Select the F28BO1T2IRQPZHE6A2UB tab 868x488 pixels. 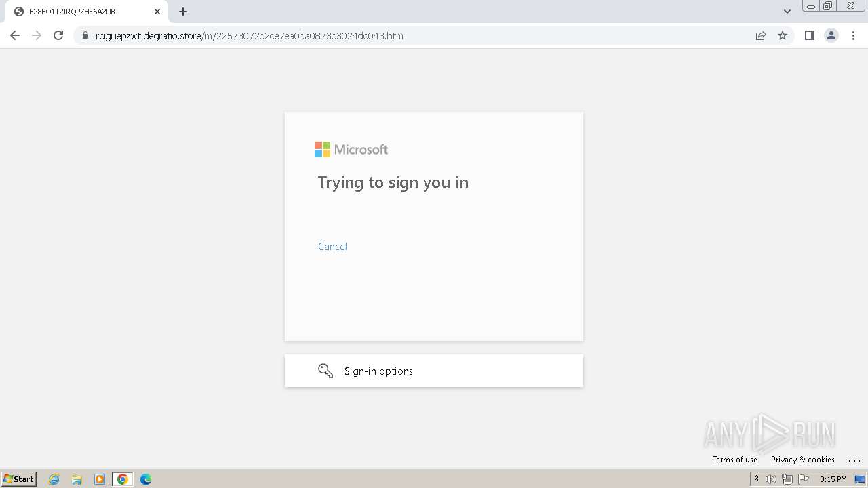pyautogui.click(x=87, y=12)
